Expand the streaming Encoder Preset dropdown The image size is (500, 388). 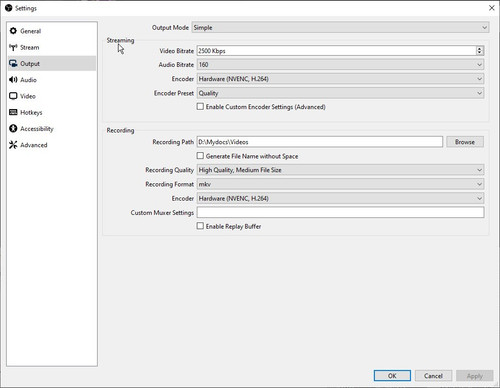pos(340,93)
